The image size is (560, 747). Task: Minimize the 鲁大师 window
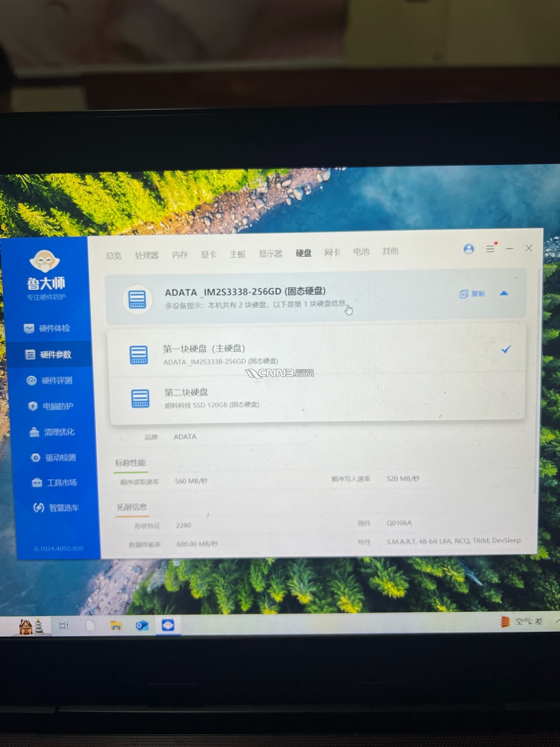coord(510,248)
